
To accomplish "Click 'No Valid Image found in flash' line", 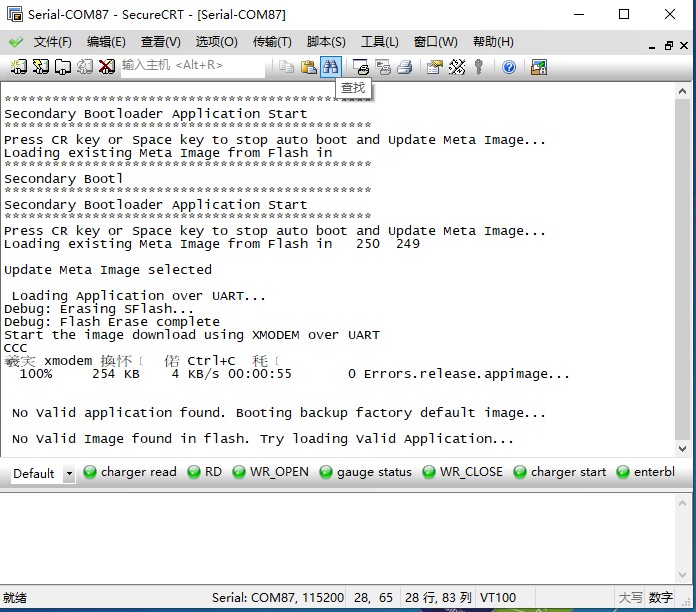I will point(263,439).
